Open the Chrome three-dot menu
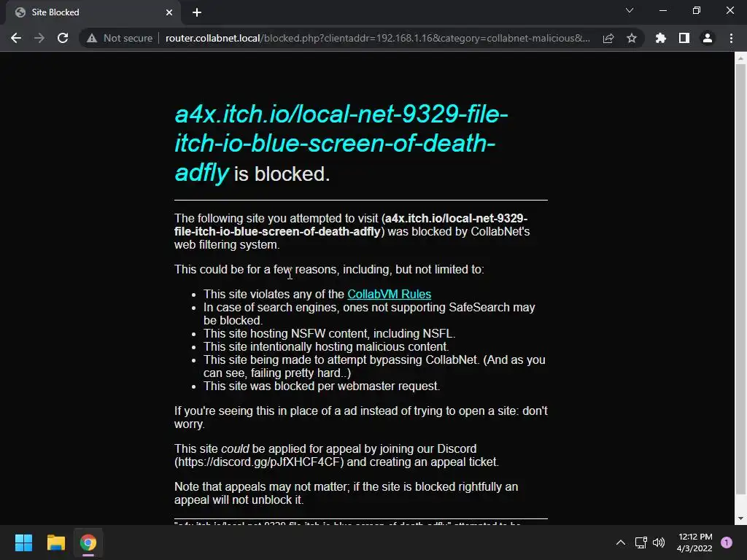Viewport: 747px width, 560px height. [x=731, y=38]
